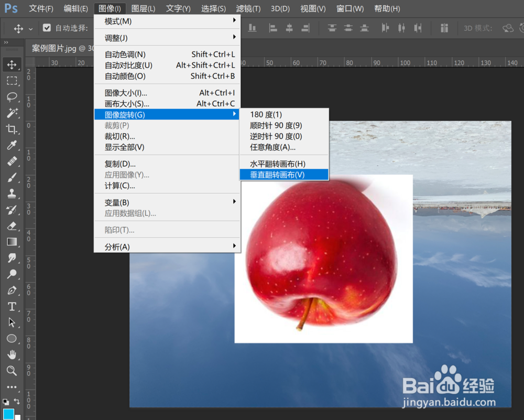Open the 窗口(W) menu
This screenshot has height=420, width=524.
350,8
